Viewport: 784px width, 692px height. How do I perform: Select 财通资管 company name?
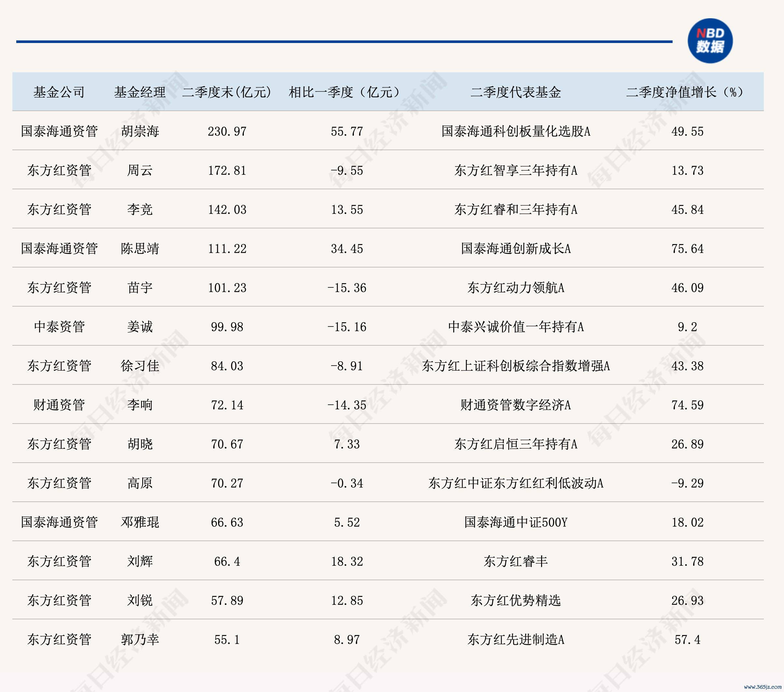(x=59, y=405)
